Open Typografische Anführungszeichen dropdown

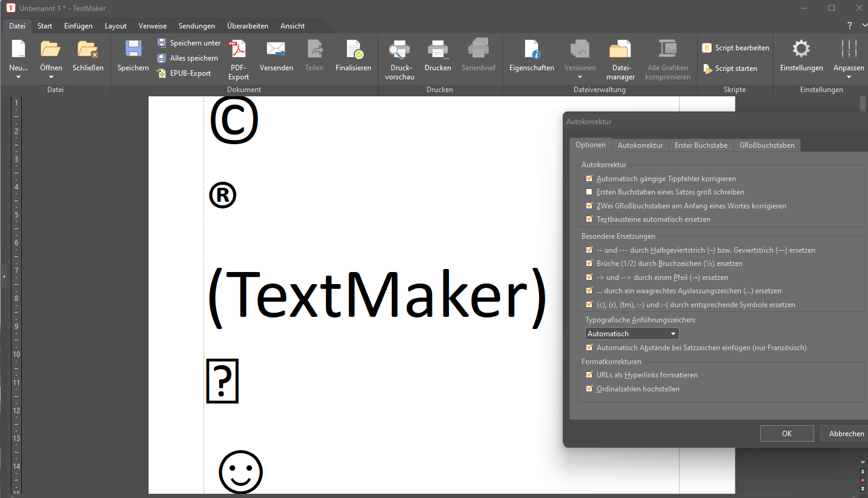[x=632, y=334]
